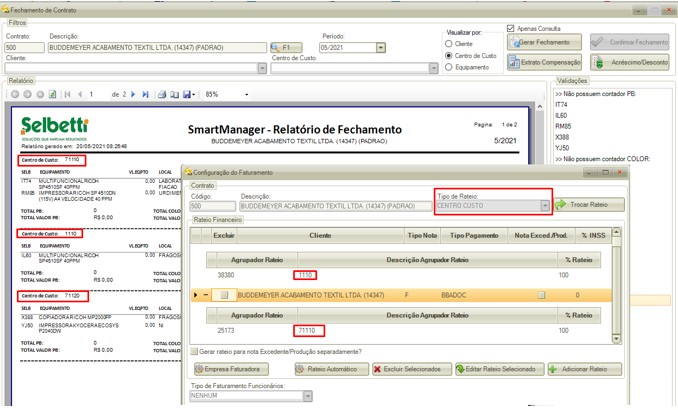Go to first page of report
The width and height of the screenshot is (678, 410).
point(67,94)
